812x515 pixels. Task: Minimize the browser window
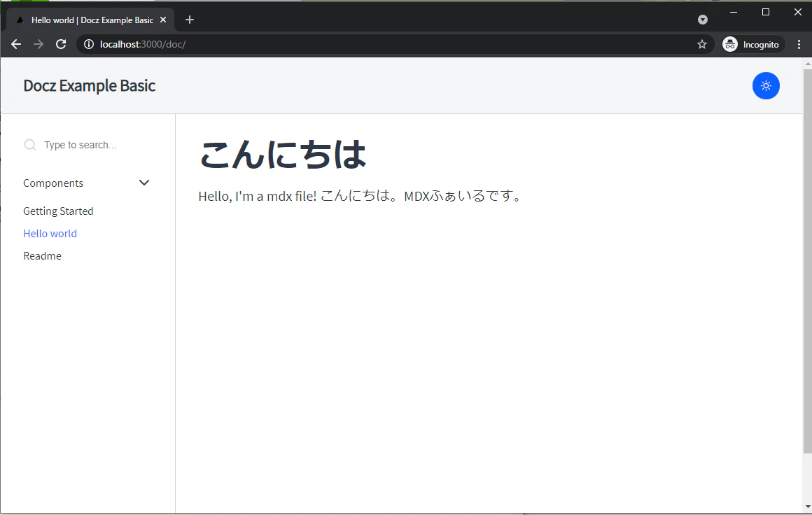tap(734, 12)
